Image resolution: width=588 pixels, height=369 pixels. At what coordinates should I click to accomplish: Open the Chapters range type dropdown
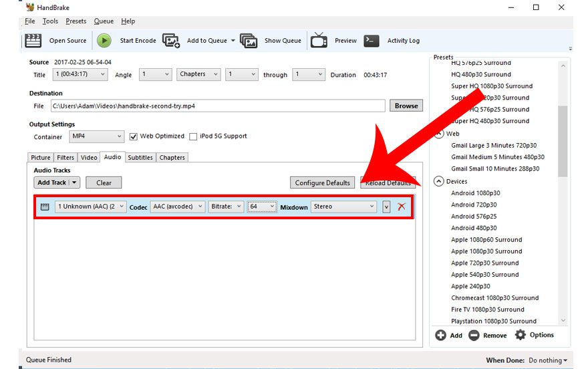[198, 74]
